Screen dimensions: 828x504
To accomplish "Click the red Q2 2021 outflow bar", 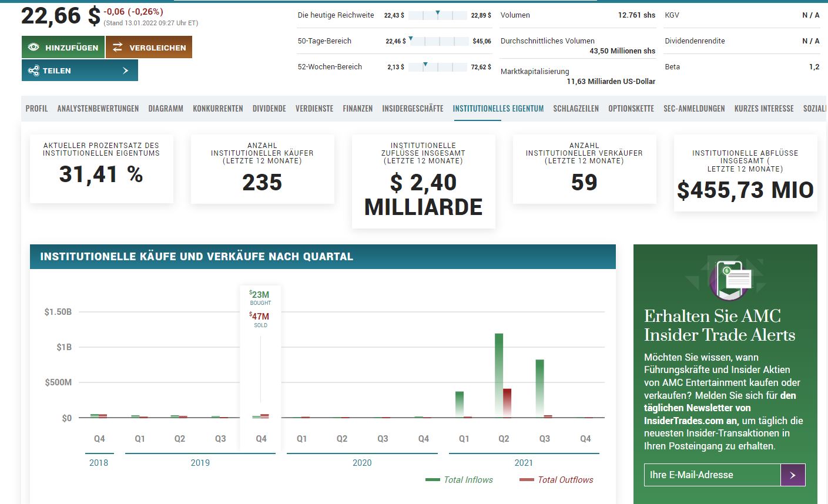I will coord(507,403).
